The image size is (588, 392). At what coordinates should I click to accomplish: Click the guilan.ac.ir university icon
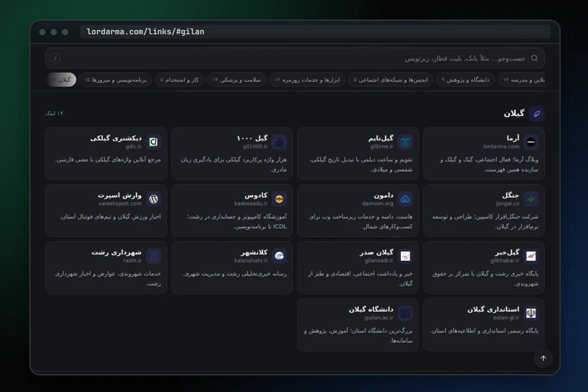(405, 313)
